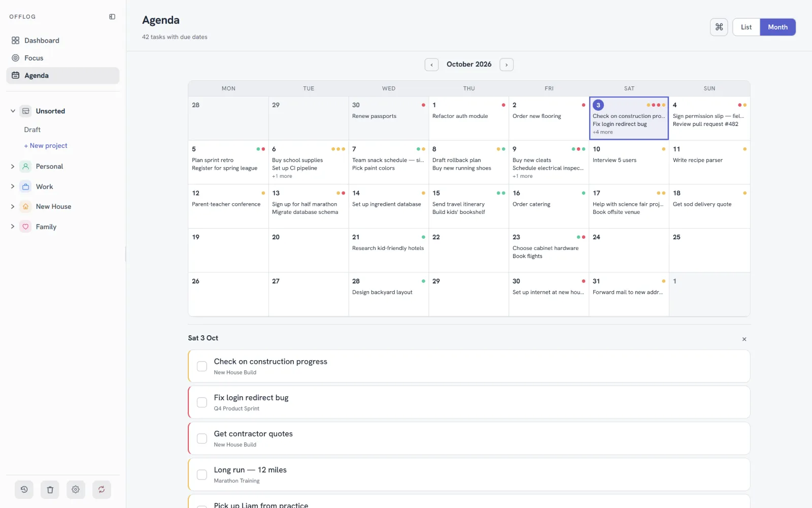The width and height of the screenshot is (812, 508).
Task: Select Agenda in the sidebar
Action: (x=63, y=75)
